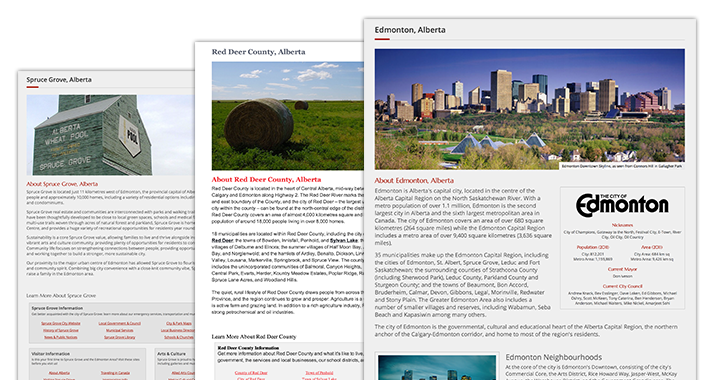Follow the bold Sylvan Lake link
Viewport: 712px width, 380px height.
point(344,240)
